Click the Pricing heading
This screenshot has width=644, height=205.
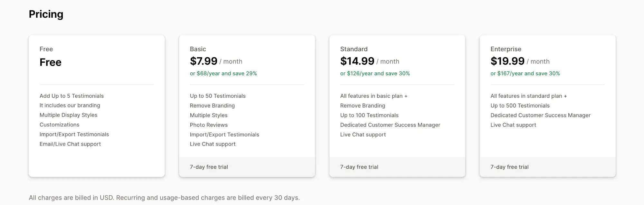point(46,14)
